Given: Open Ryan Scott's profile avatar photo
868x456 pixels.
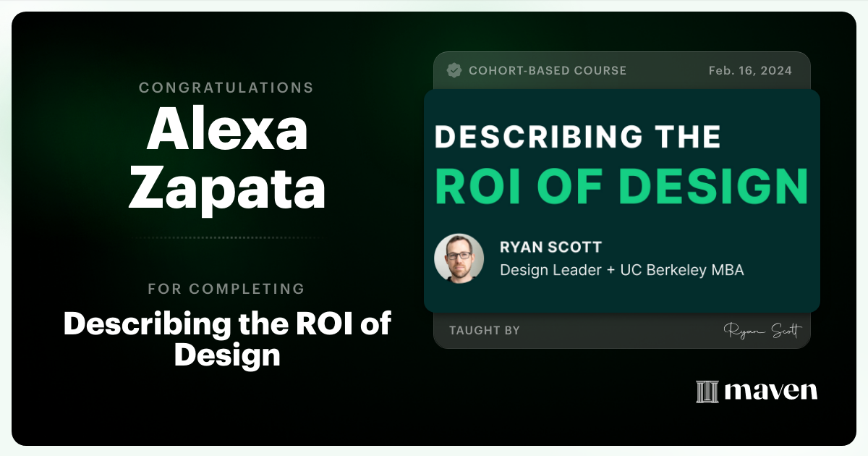Looking at the screenshot, I should click(x=459, y=258).
